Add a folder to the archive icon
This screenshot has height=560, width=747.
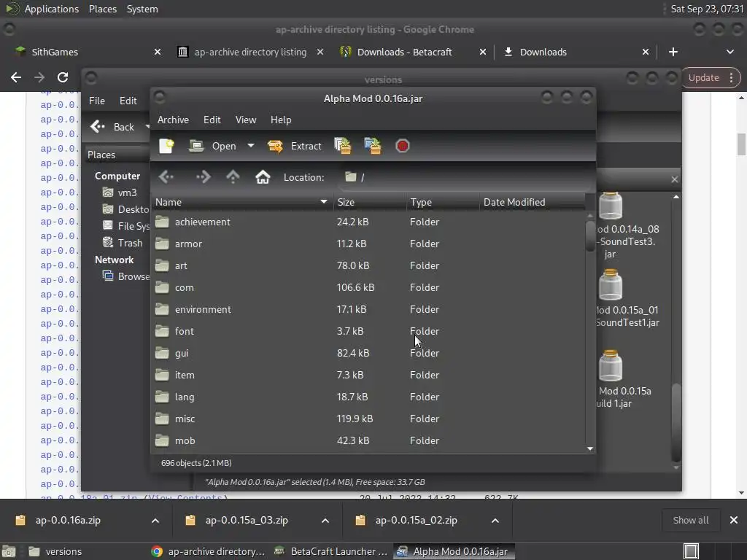click(373, 146)
